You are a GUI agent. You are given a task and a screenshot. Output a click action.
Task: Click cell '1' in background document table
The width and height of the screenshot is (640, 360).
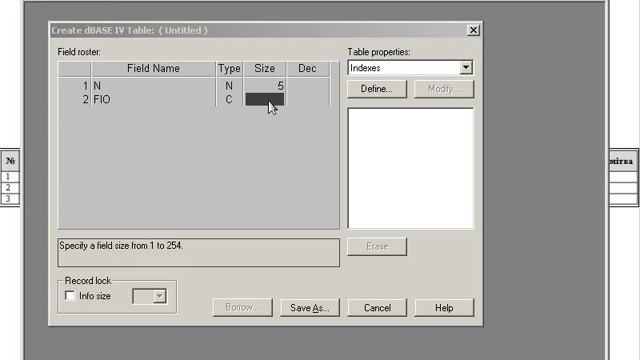(9, 177)
